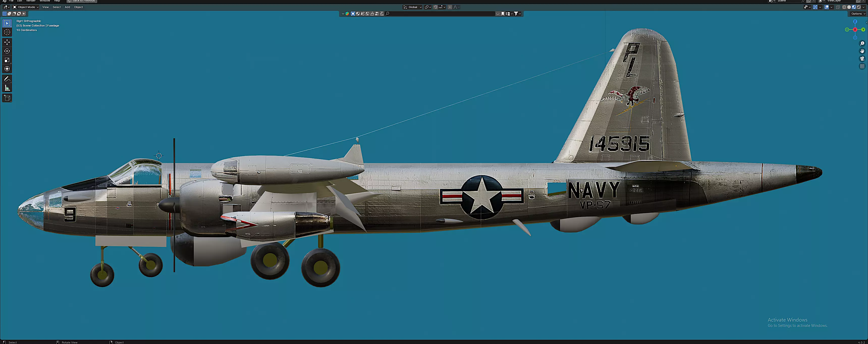Choose the Measure tool
Image resolution: width=868 pixels, height=344 pixels.
pyautogui.click(x=7, y=88)
